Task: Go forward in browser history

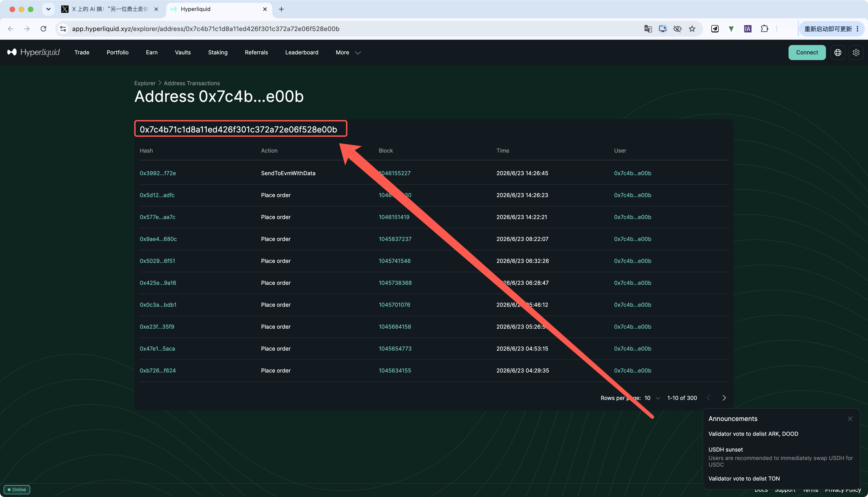Action: (x=27, y=29)
